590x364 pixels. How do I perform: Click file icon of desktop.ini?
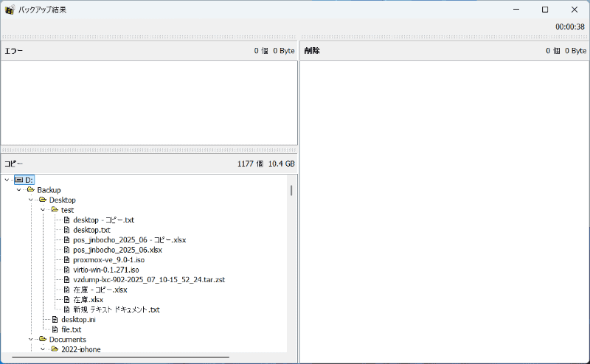[55, 319]
